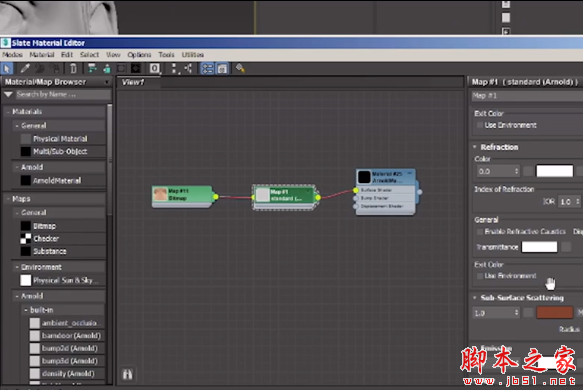The image size is (587, 392).
Task: Open the Options menu
Action: pos(139,55)
